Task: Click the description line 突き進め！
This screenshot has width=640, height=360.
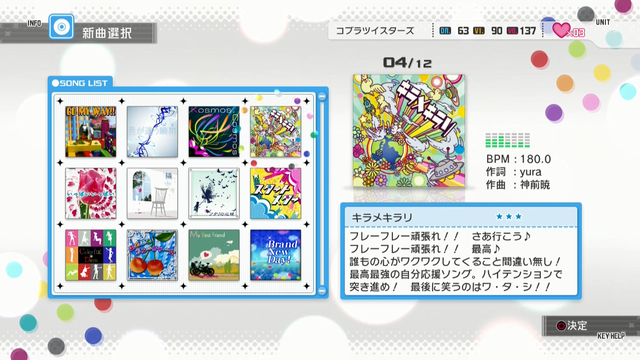Action: pos(450,287)
